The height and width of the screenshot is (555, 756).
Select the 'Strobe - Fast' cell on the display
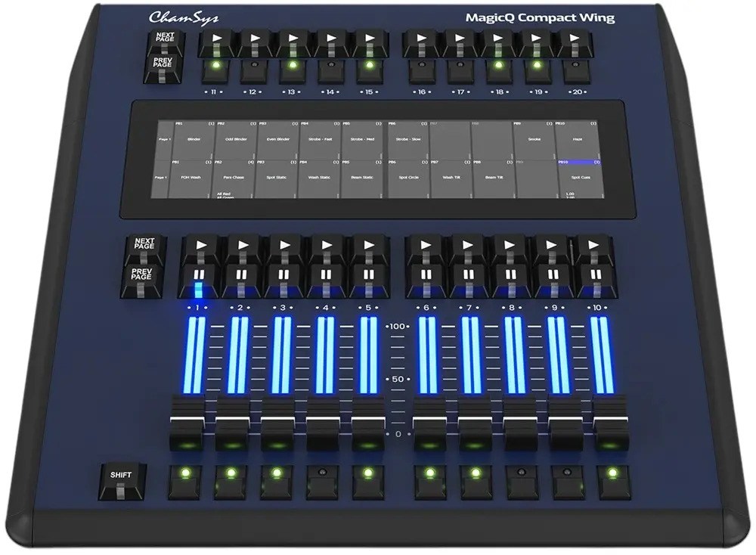click(x=321, y=140)
